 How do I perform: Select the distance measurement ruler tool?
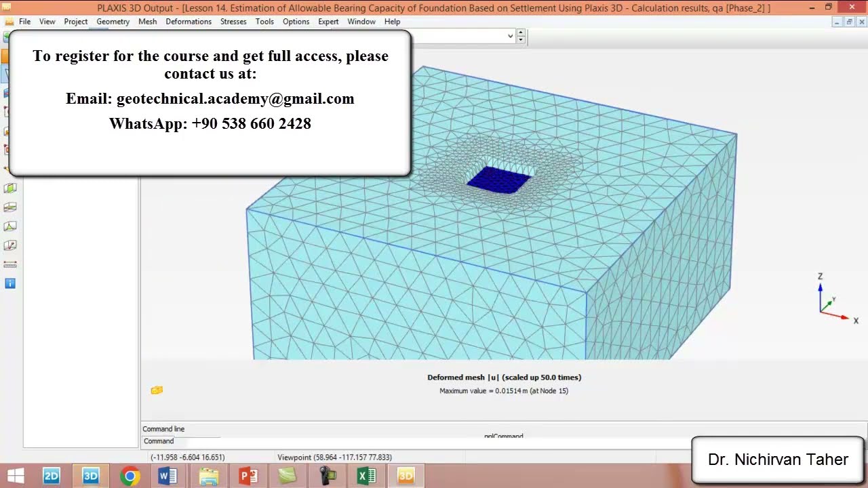10,264
